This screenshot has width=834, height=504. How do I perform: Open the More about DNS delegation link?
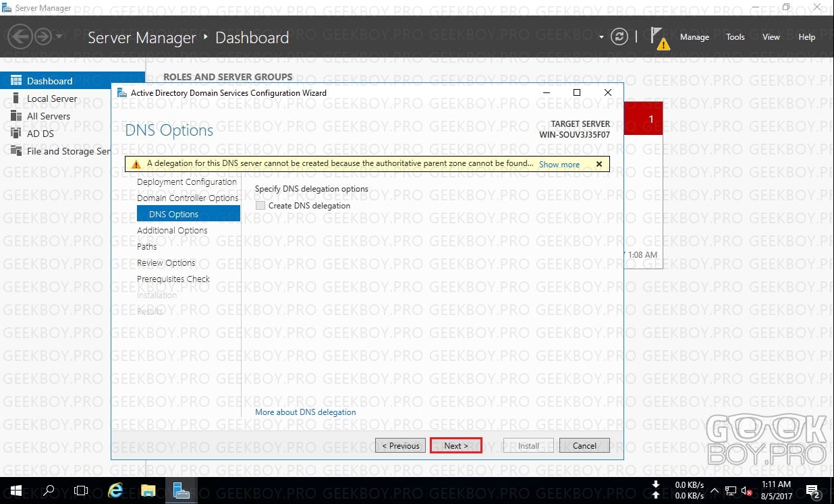click(306, 412)
